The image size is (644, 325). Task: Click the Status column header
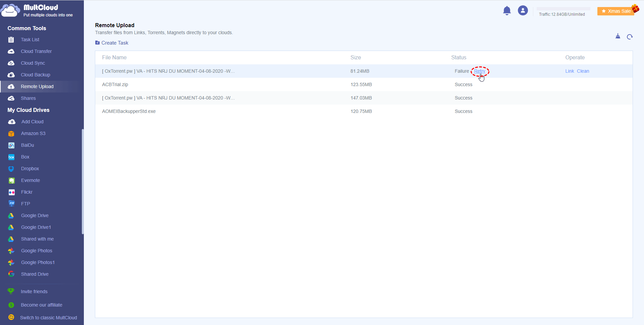(x=459, y=57)
